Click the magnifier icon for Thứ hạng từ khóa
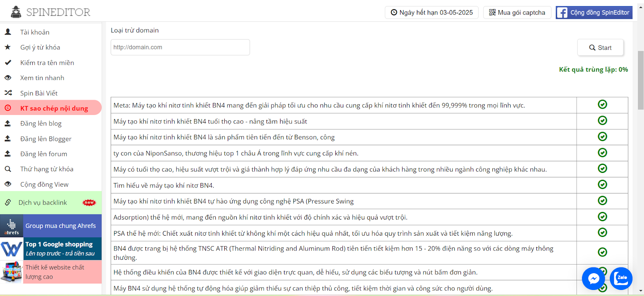 8,169
